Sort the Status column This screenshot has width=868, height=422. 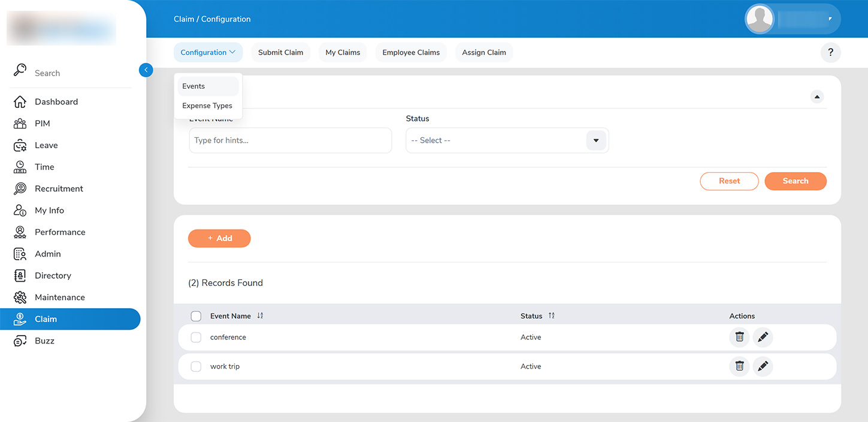click(551, 316)
